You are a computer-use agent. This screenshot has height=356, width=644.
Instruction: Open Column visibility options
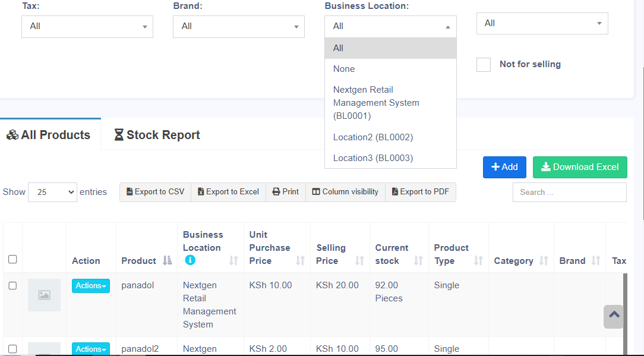[x=345, y=192]
